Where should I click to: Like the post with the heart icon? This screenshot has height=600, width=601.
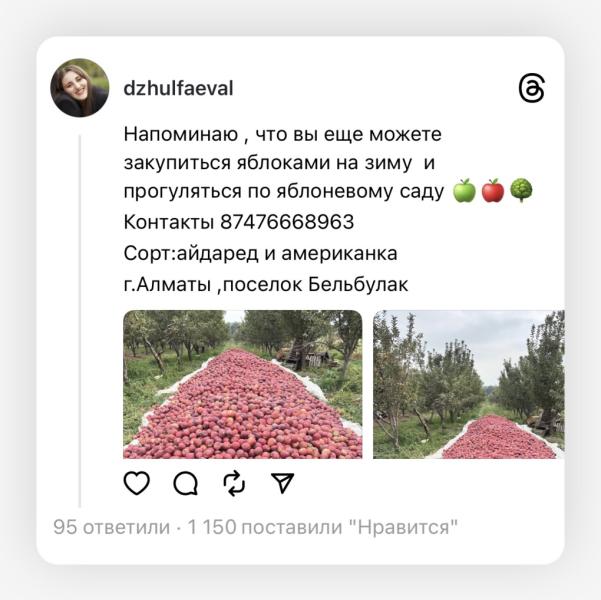(x=137, y=483)
